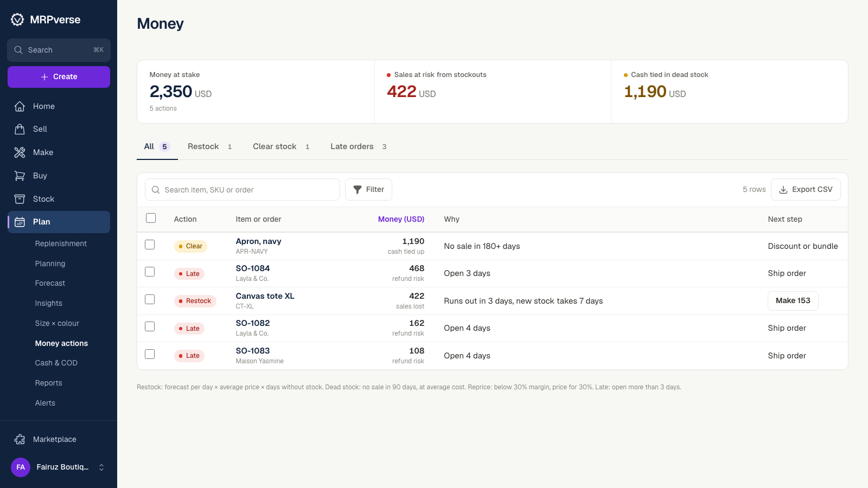Switch to the Late orders tab
This screenshot has height=488, width=868.
358,146
